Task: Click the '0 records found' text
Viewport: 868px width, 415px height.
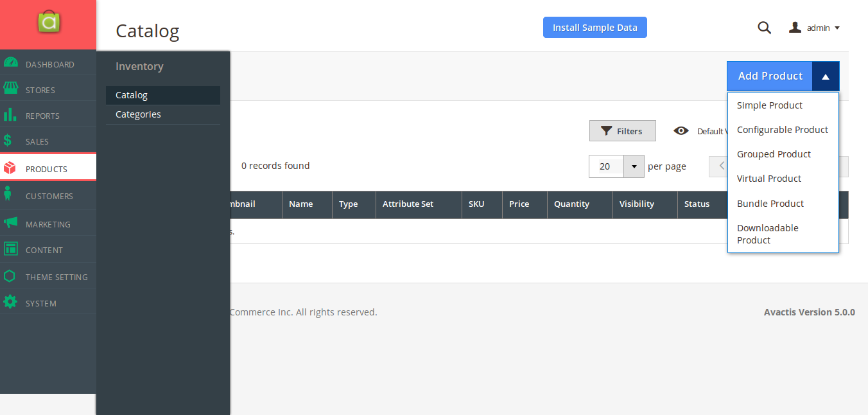Action: [x=275, y=166]
